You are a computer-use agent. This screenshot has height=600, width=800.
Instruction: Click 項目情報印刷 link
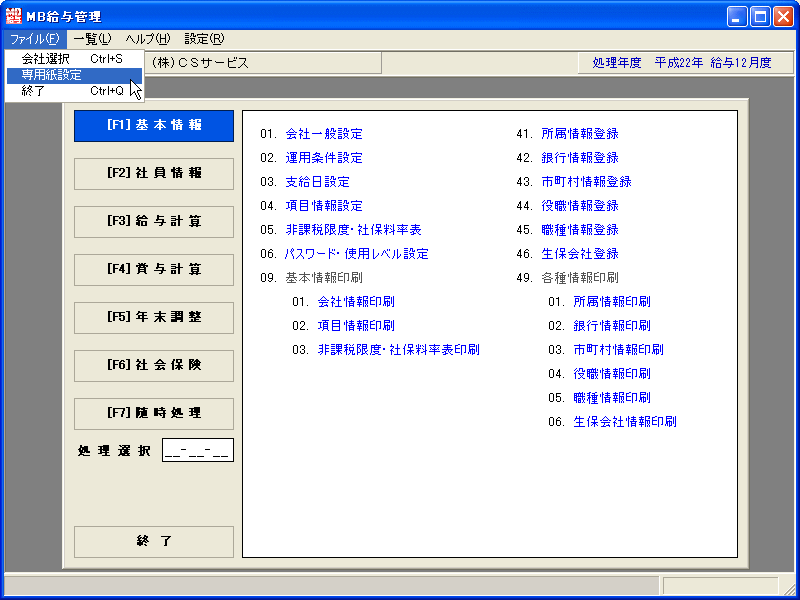tap(356, 326)
